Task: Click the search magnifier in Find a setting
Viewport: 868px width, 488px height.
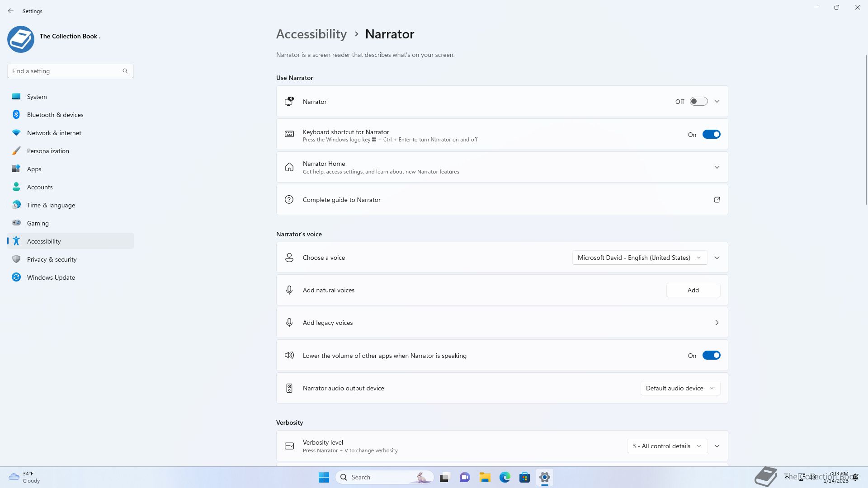Action: [x=125, y=71]
